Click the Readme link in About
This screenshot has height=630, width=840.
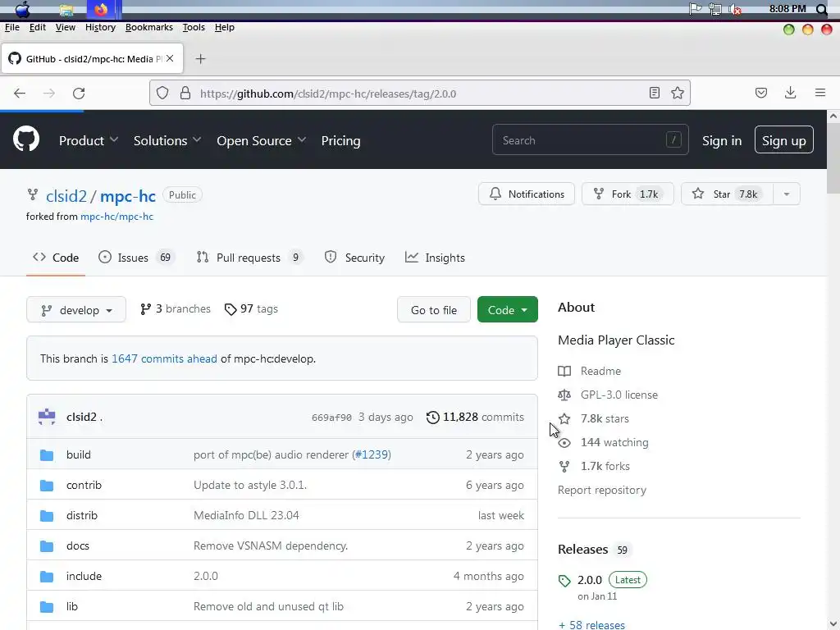600,371
